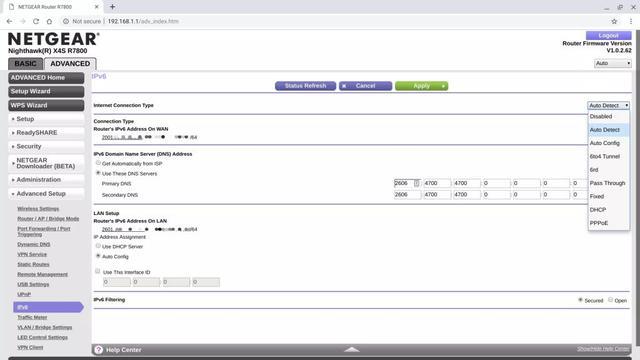Open the Internet Connection Type dropdown
This screenshot has width=640, height=360.
(x=608, y=105)
